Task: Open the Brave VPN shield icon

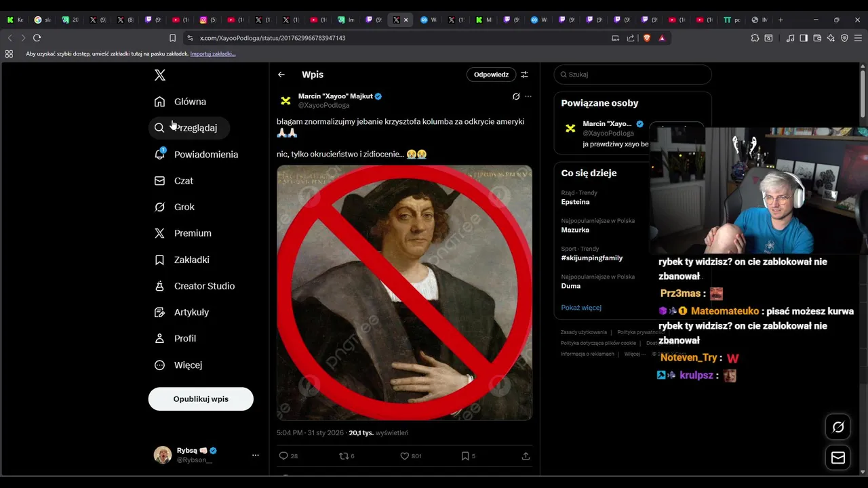Action: [x=844, y=38]
